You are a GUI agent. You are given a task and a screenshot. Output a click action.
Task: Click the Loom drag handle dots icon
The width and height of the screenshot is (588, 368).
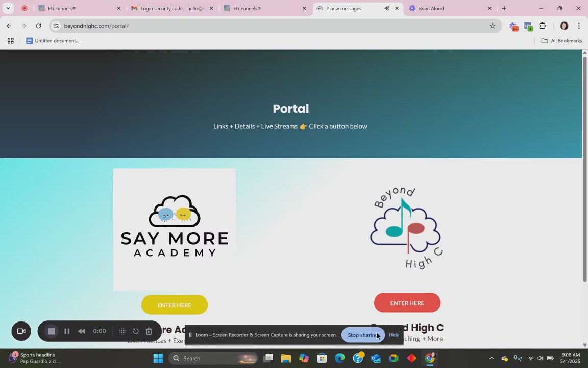[122, 331]
